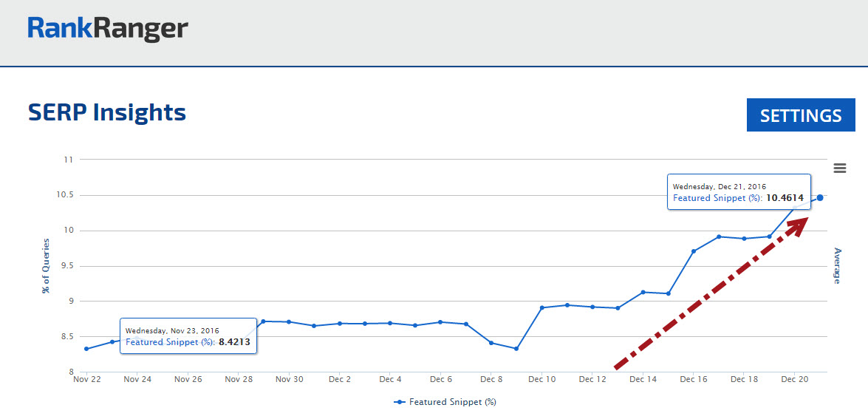
Task: Click the Nov 29 data point
Action: tap(264, 321)
